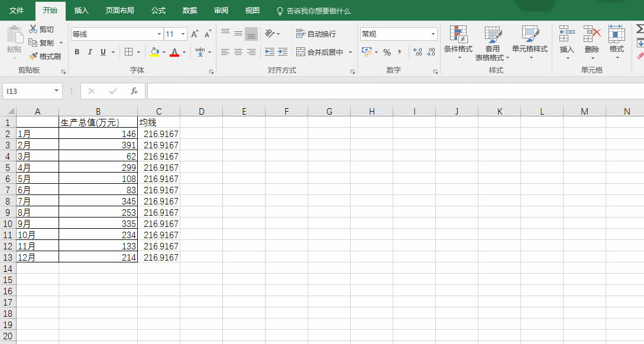
Task: Expand the Name Box dropdown arrow
Action: (x=57, y=91)
